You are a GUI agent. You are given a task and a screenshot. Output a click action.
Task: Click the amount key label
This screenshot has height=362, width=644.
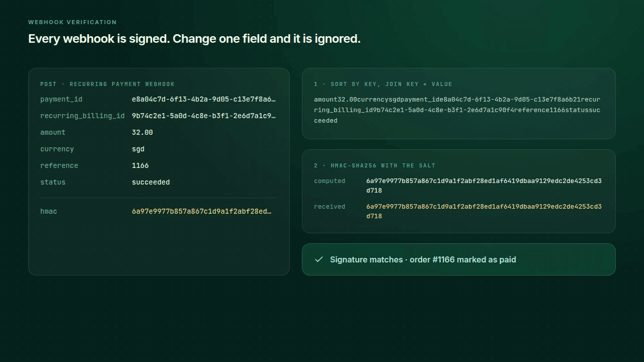(53, 133)
